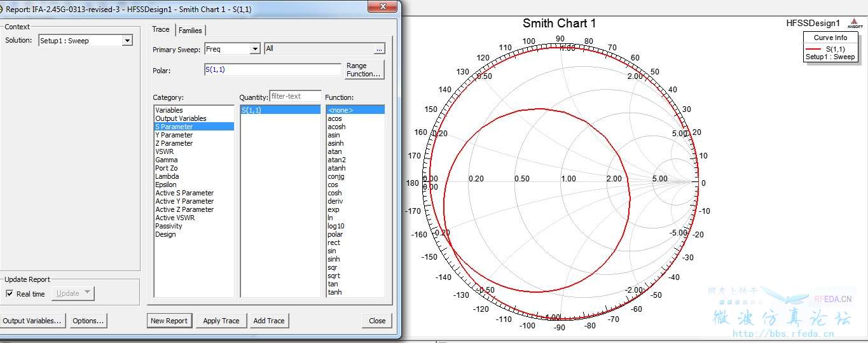868x343 pixels.
Task: Select Active VSWR category
Action: (x=194, y=218)
